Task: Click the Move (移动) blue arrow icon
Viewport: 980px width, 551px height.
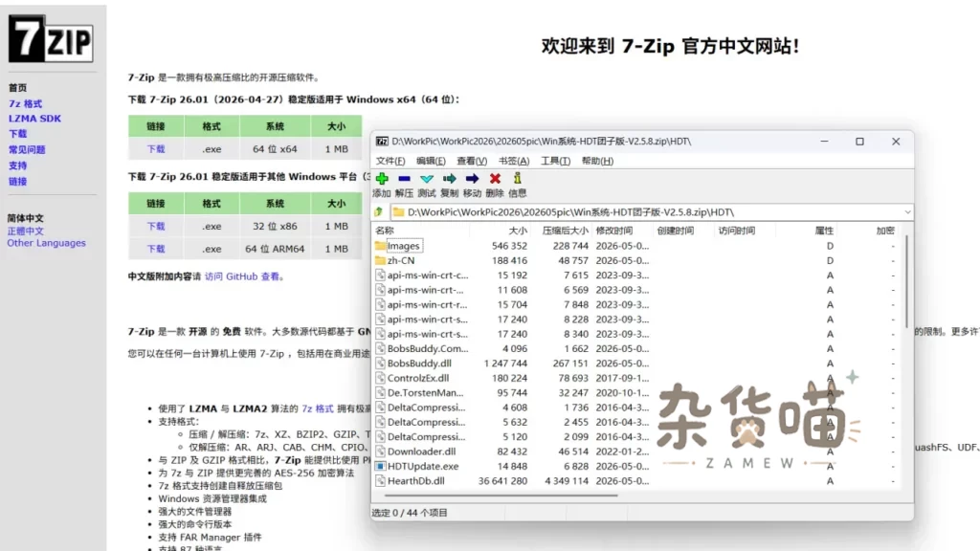Action: point(472,179)
